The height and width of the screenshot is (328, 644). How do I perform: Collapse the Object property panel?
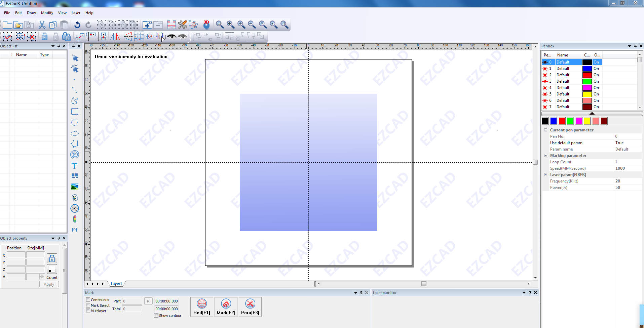[x=53, y=238]
